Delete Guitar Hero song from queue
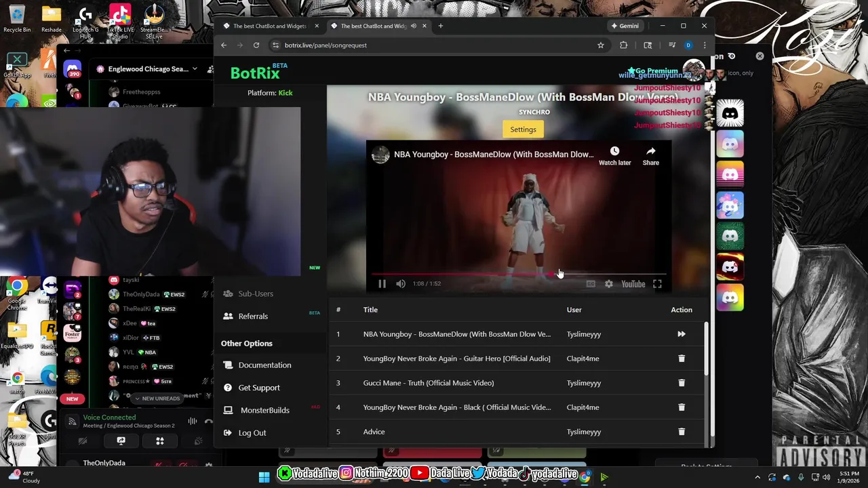This screenshot has height=488, width=868. coord(682,359)
